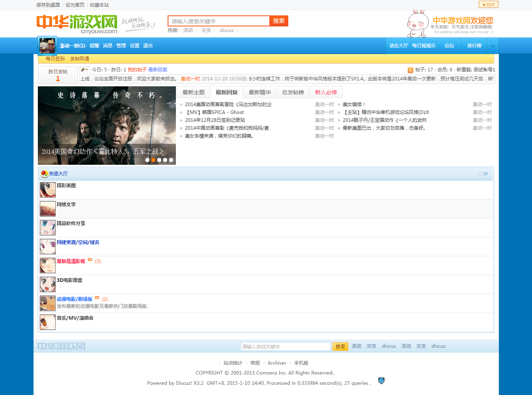This screenshot has width=532, height=395.
Task: Open the user avatar in navigation bar
Action: tap(47, 46)
